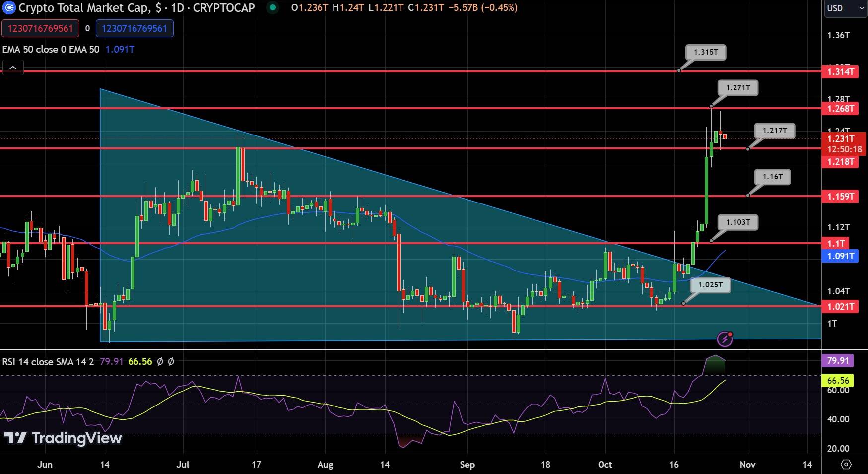Click the RSI 60.00 scale label
This screenshot has width=868, height=474.
click(x=839, y=390)
